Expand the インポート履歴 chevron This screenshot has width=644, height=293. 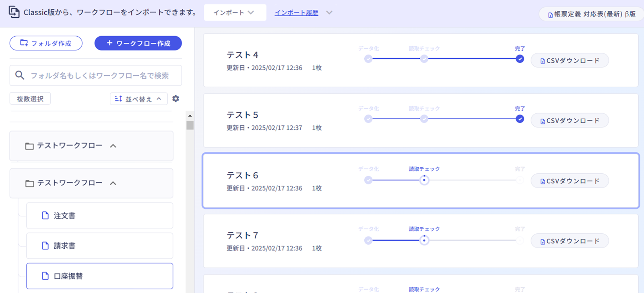coord(329,12)
